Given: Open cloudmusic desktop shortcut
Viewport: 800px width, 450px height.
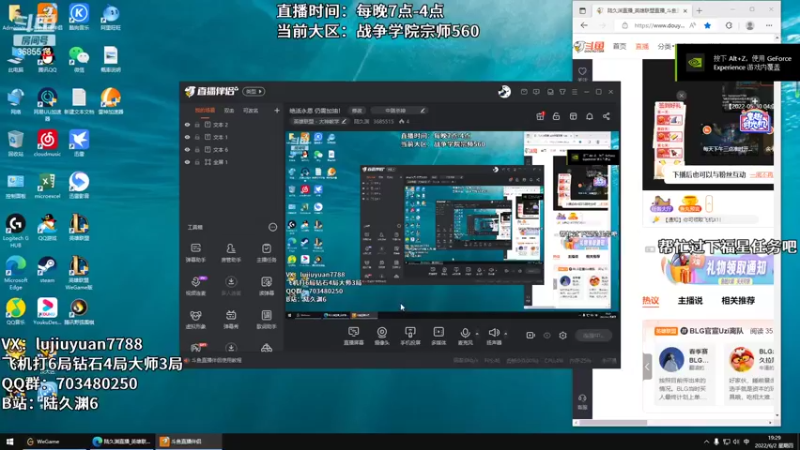Looking at the screenshot, I should (47, 143).
